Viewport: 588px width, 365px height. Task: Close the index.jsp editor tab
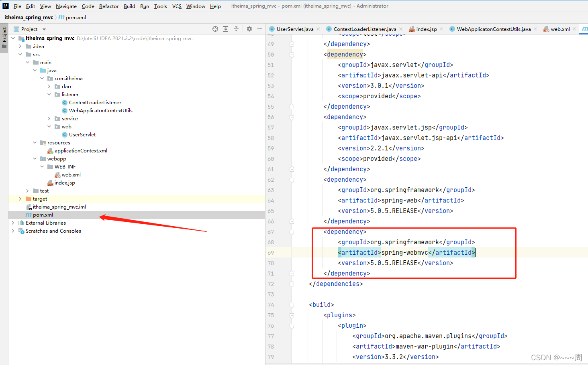tap(441, 29)
